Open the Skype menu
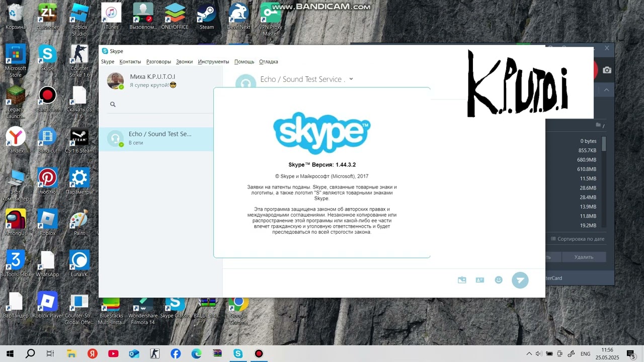644x362 pixels. (108, 61)
